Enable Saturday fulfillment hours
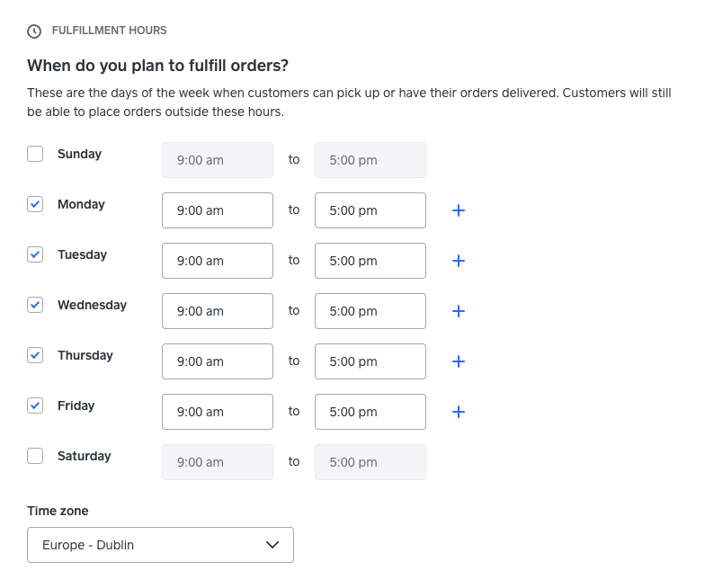Viewport: 714px width, 588px height. pos(35,456)
